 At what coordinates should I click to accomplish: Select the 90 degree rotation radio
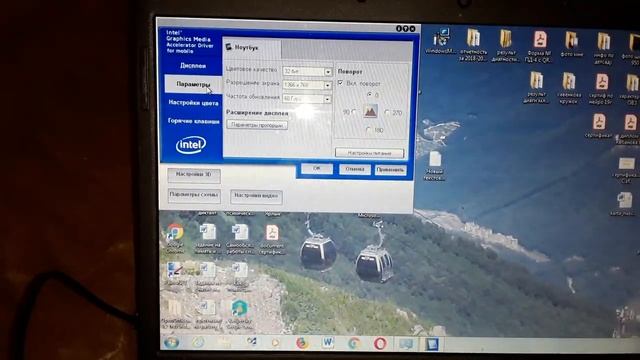(354, 112)
